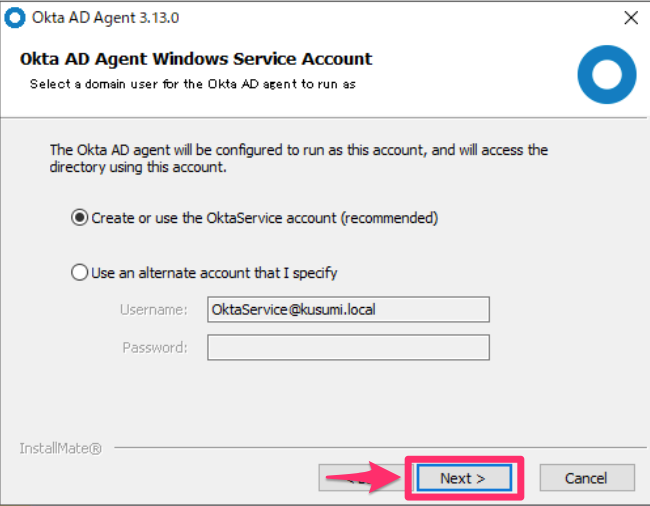650x506 pixels.
Task: Select the Use an alternate account radio button
Action: (x=80, y=272)
